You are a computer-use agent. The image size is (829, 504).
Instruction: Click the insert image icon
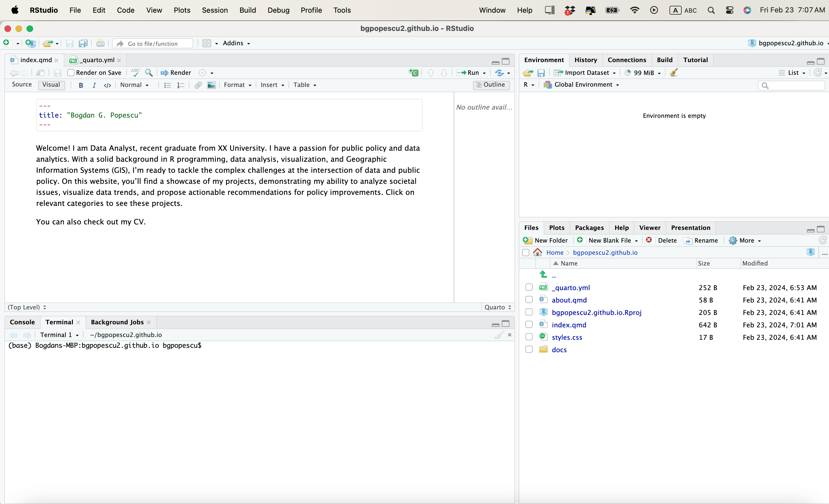(x=211, y=85)
